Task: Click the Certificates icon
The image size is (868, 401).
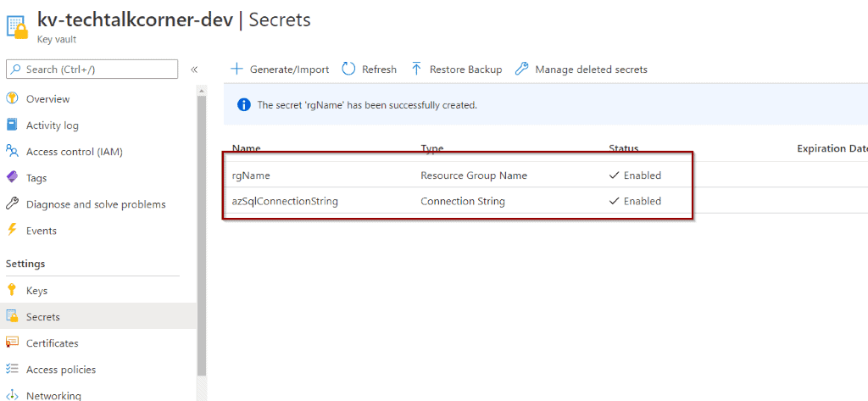Action: click(12, 343)
